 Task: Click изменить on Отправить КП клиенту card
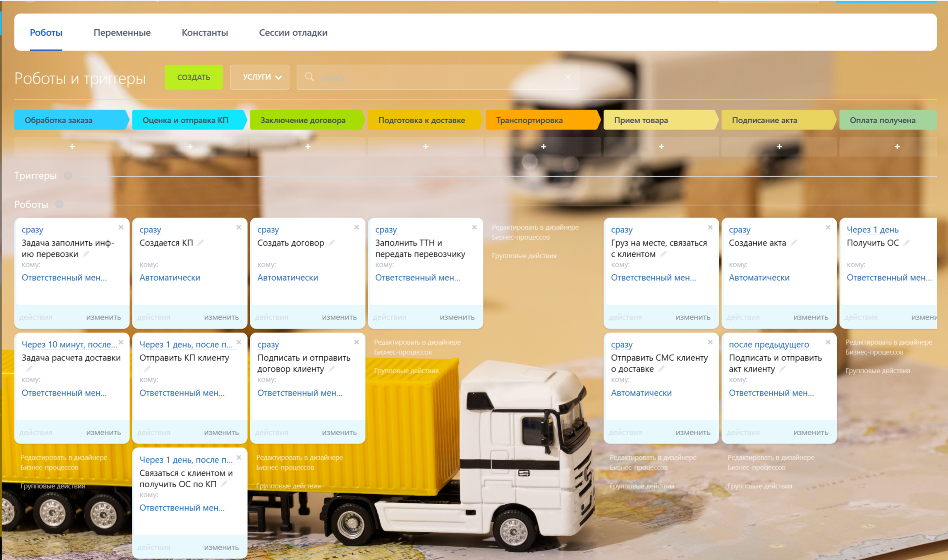click(x=221, y=432)
